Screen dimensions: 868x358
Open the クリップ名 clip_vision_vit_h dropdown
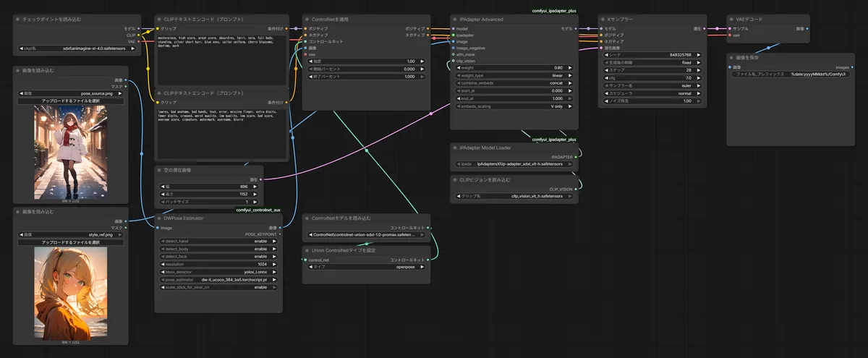[x=513, y=196]
